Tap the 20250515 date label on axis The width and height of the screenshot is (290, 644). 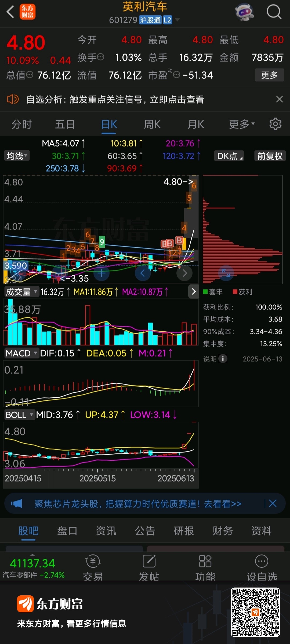coord(97,478)
